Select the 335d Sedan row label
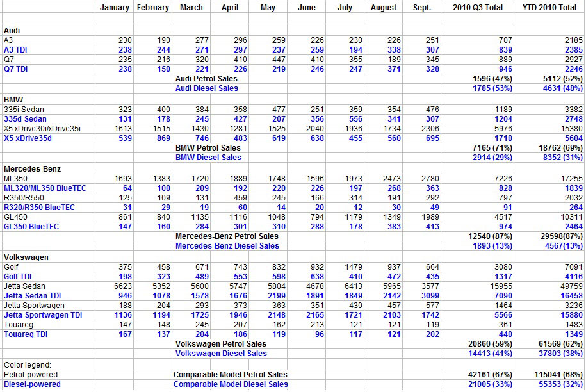586x392 pixels. [25, 119]
